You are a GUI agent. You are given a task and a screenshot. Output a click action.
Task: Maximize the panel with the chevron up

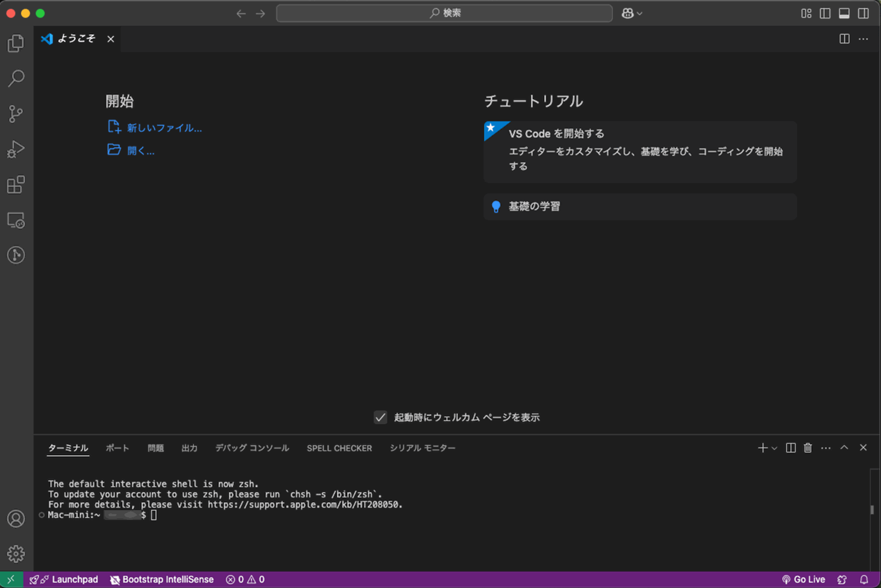pyautogui.click(x=844, y=448)
